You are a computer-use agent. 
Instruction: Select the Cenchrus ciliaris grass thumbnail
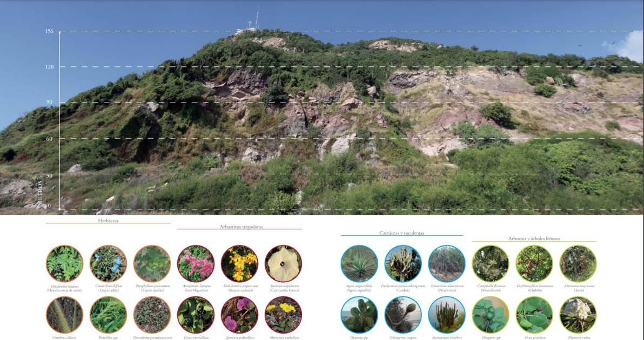(x=64, y=315)
